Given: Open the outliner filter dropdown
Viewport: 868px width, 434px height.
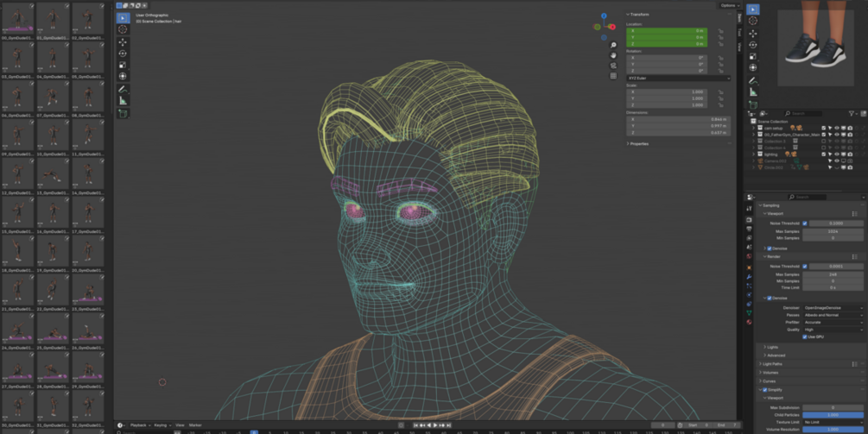Looking at the screenshot, I should pyautogui.click(x=853, y=113).
